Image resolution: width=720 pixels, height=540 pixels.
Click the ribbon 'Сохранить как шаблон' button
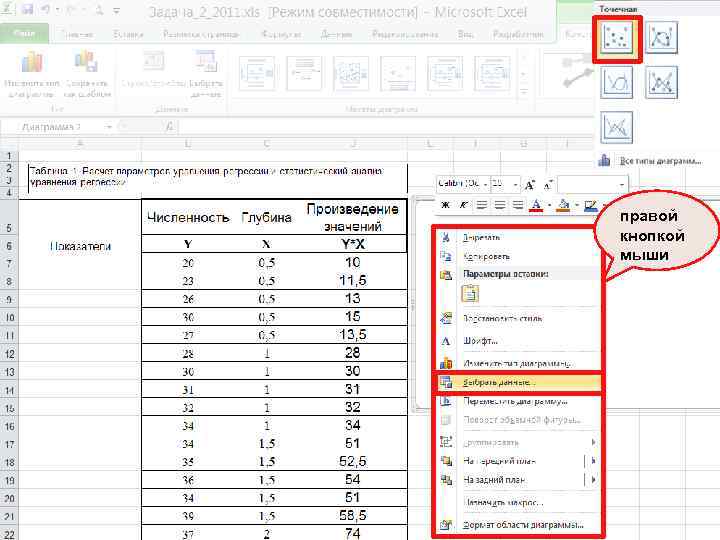coord(87,75)
